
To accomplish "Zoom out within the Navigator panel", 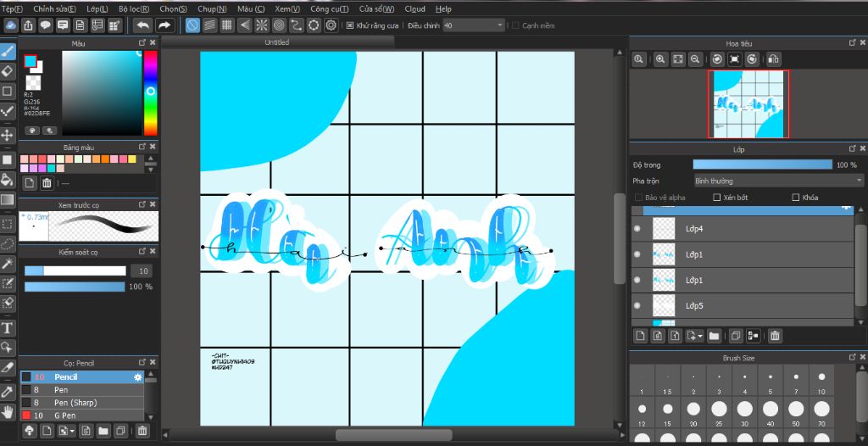I will click(695, 59).
